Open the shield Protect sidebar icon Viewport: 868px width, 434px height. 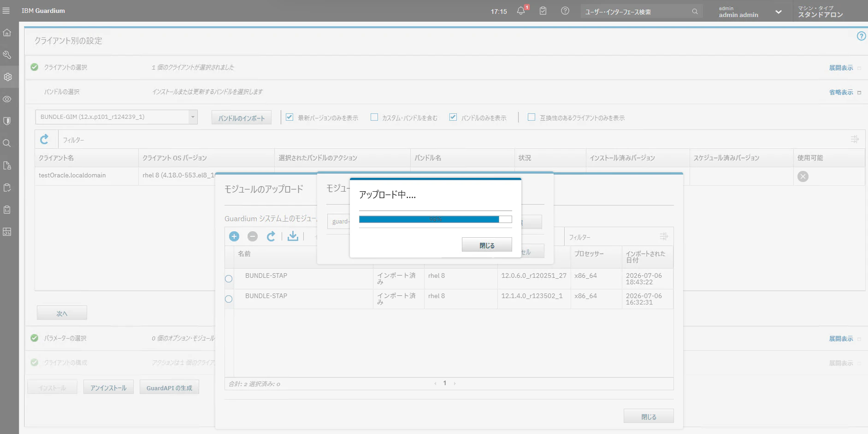click(x=7, y=121)
